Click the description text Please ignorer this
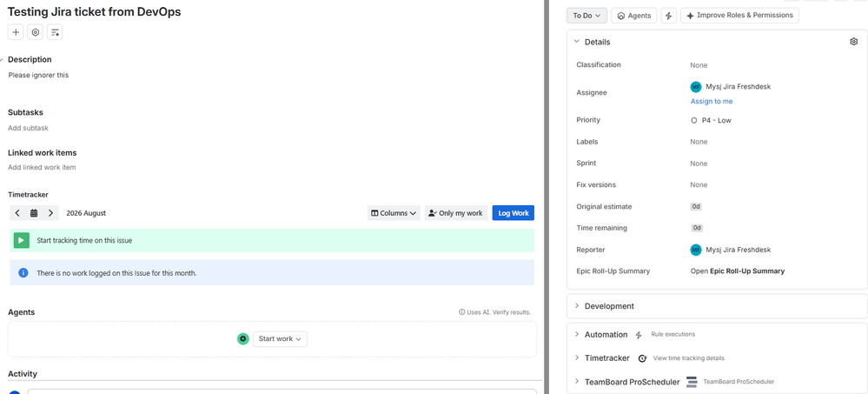Screen dimensions: 868x394 38,75
